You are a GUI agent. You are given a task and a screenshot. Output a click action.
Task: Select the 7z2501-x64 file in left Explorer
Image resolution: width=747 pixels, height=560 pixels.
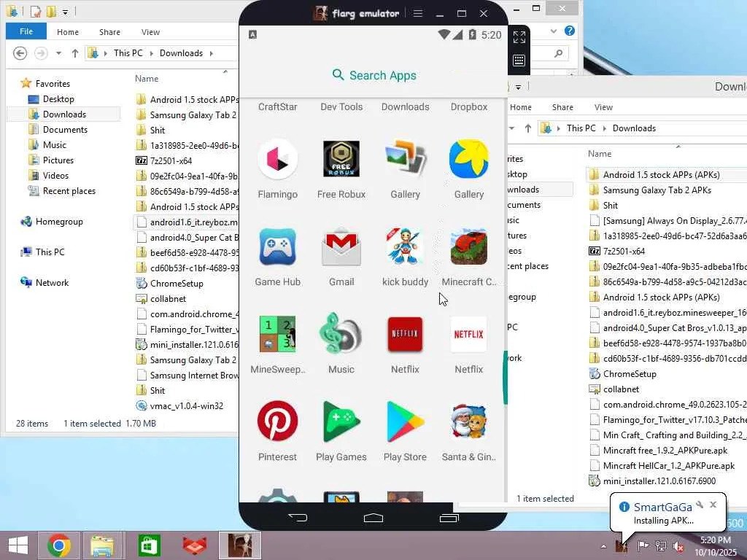tap(171, 160)
